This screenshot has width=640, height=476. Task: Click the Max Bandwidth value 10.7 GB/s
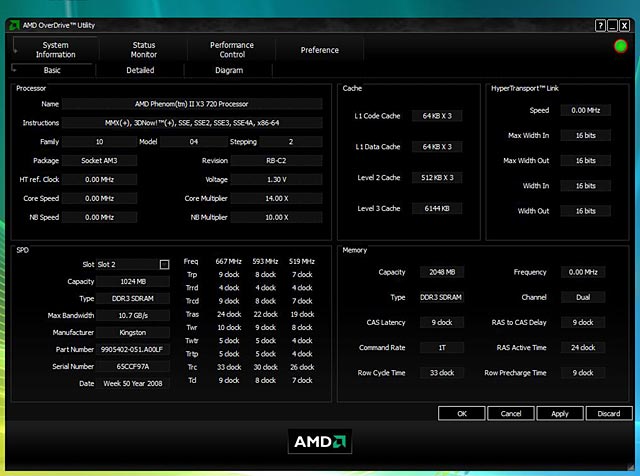pyautogui.click(x=133, y=316)
